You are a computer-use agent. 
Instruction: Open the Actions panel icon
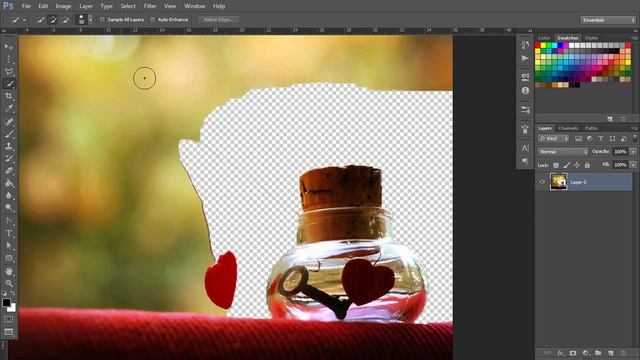tap(525, 58)
